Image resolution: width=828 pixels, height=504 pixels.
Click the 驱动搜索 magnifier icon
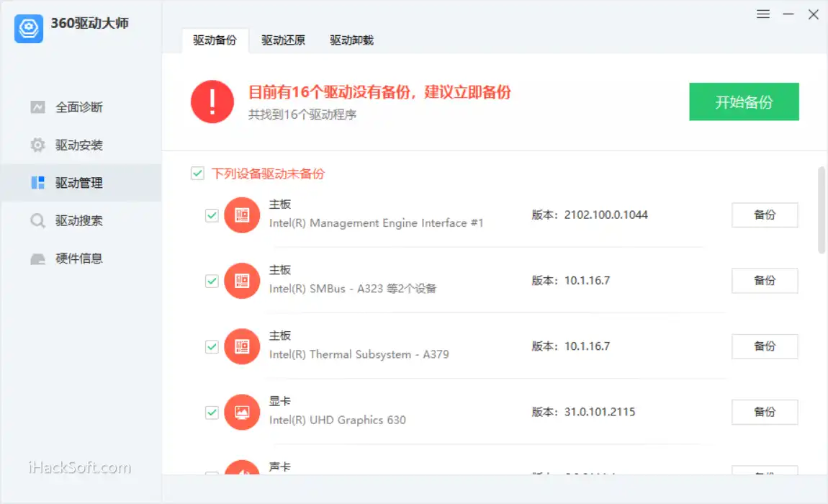click(x=37, y=220)
